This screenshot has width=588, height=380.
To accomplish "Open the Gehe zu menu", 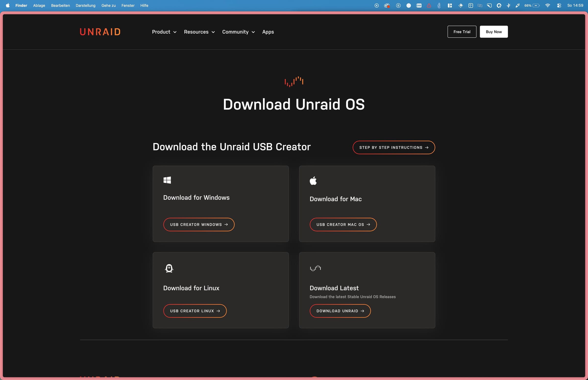I will (x=108, y=5).
